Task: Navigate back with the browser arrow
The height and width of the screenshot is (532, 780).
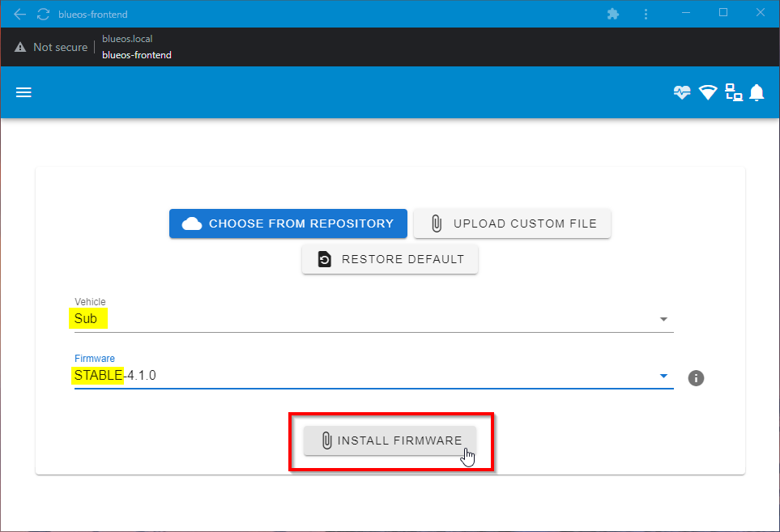Action: tap(19, 14)
